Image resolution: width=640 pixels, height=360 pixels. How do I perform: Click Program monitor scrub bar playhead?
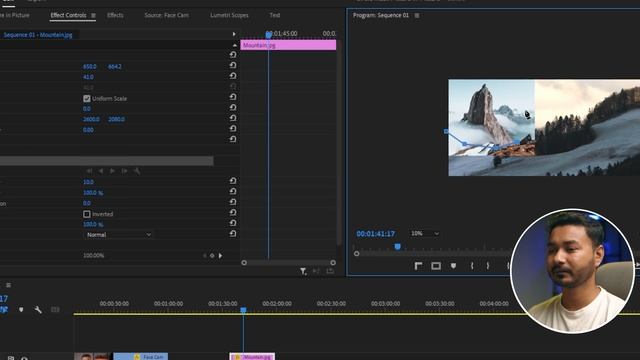point(397,247)
